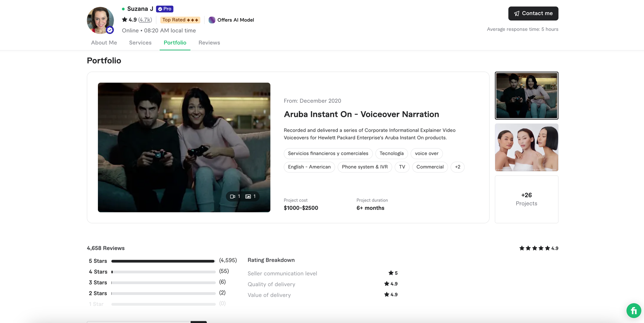Viewport: 644px width, 323px height.
Task: Select the gaming couple project thumbnail
Action: click(526, 96)
